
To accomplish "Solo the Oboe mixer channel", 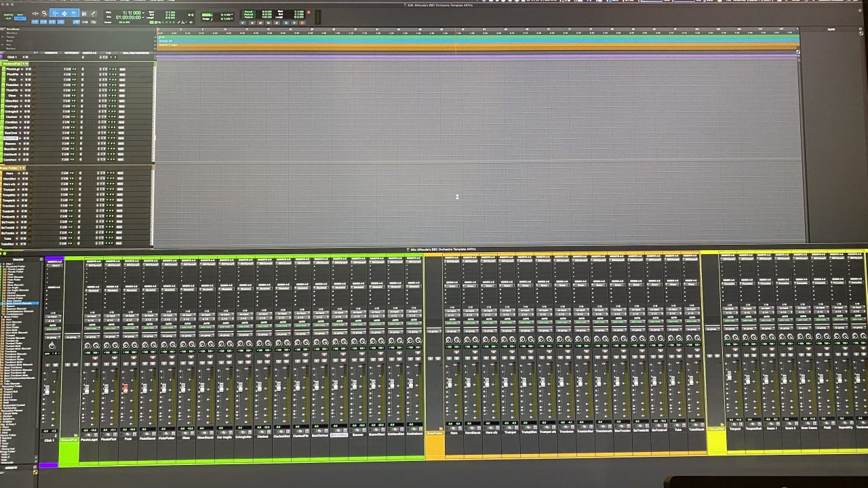I will point(183,365).
